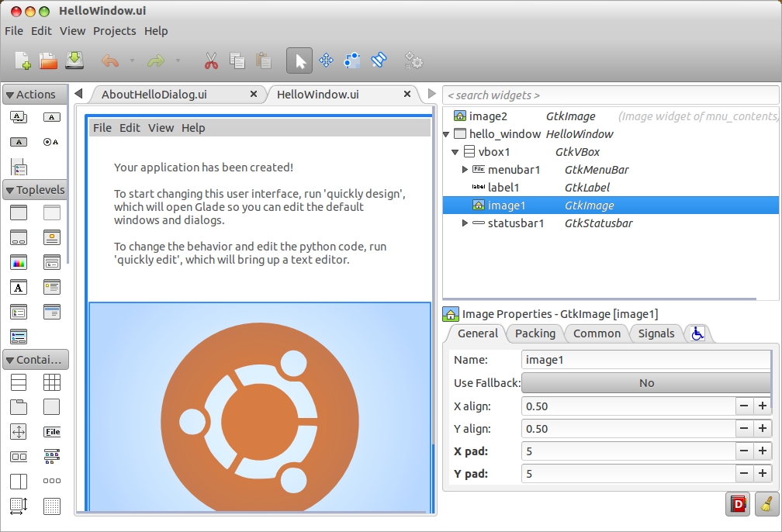Create a new project with the New icon

[23, 60]
